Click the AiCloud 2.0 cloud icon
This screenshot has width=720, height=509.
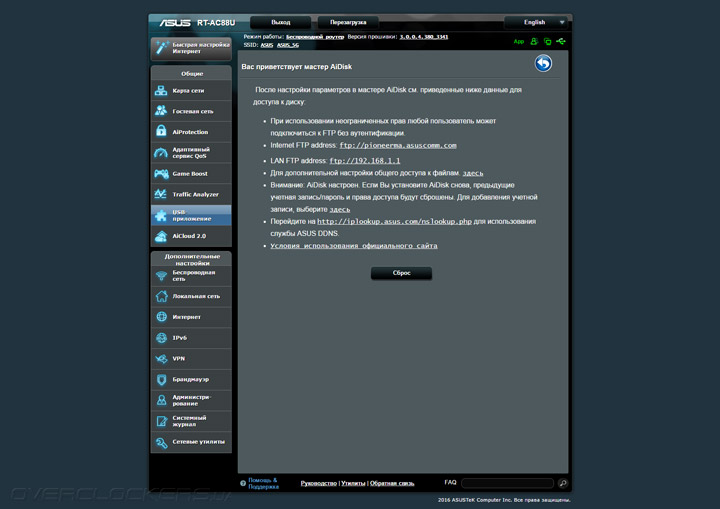pyautogui.click(x=161, y=236)
